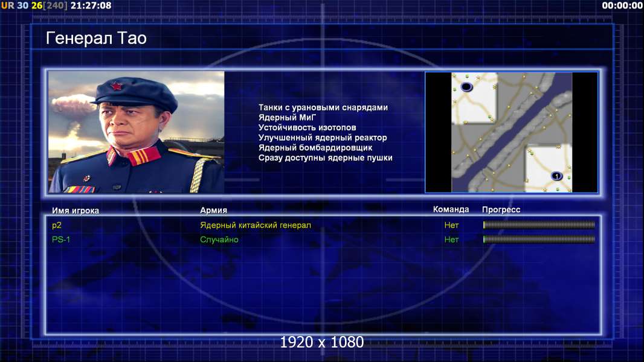Viewport: 644px width, 362px height.
Task: Click the p2 loading progress bar
Action: click(539, 224)
